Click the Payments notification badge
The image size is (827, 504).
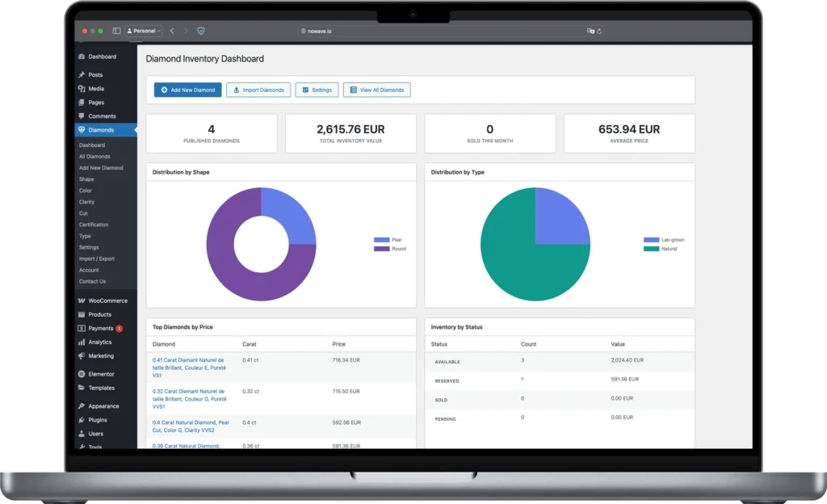tap(120, 329)
